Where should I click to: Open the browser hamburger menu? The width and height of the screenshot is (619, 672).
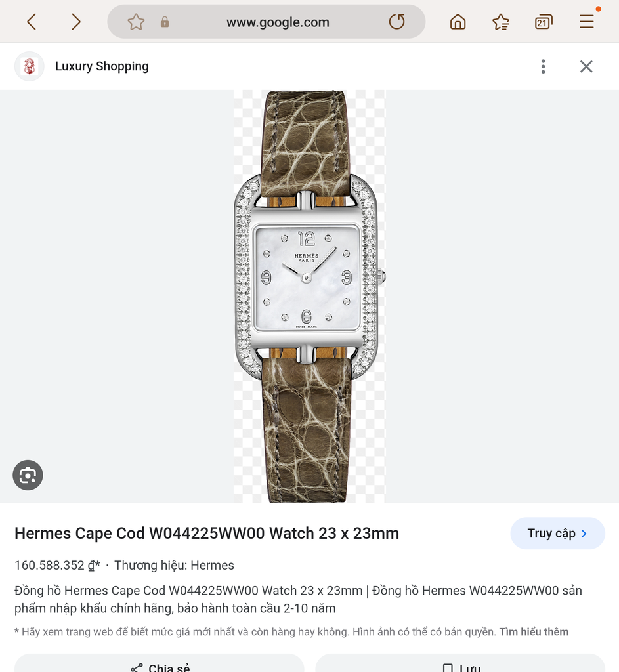point(587,22)
